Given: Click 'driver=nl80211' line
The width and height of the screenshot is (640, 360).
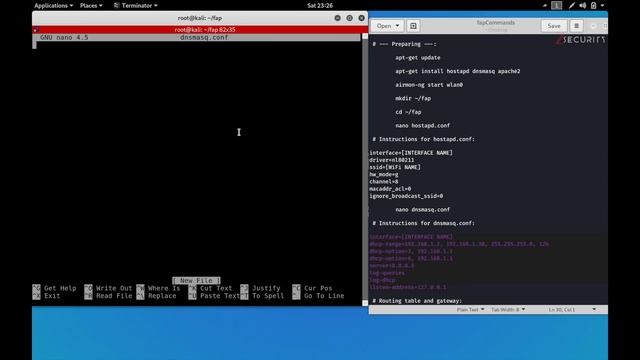Looking at the screenshot, I should click(x=391, y=160).
